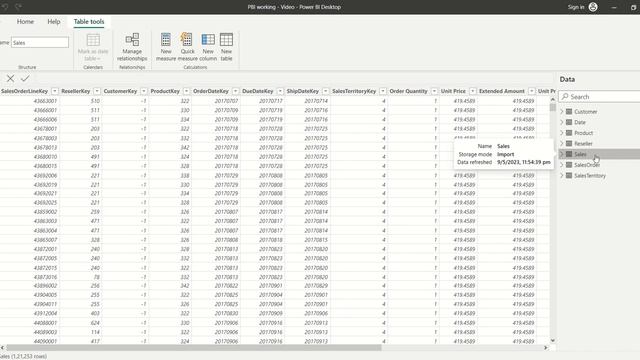This screenshot has height=360, width=640.
Task: Click the scroll down arrow of the grid
Action: pos(553,340)
